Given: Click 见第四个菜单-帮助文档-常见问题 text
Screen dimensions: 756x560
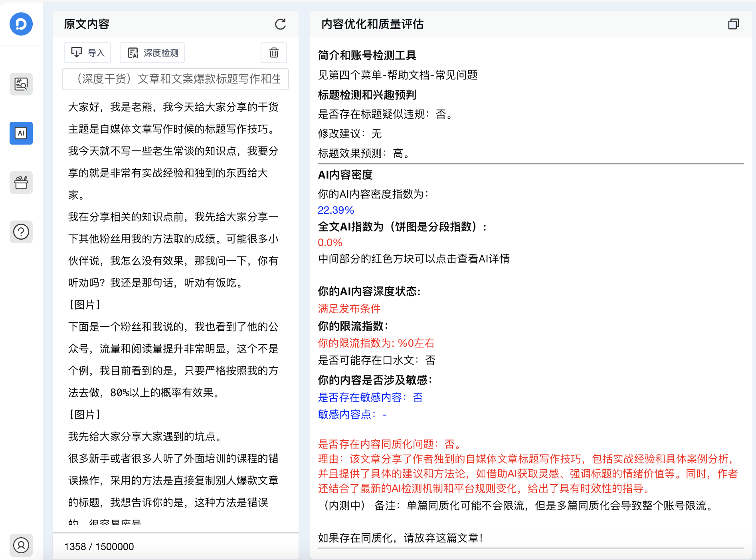Looking at the screenshot, I should 398,75.
